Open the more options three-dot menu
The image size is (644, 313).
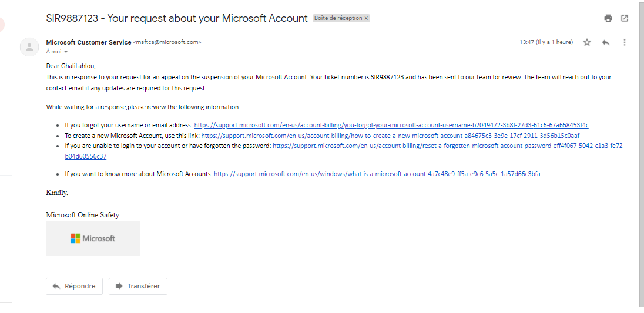624,42
